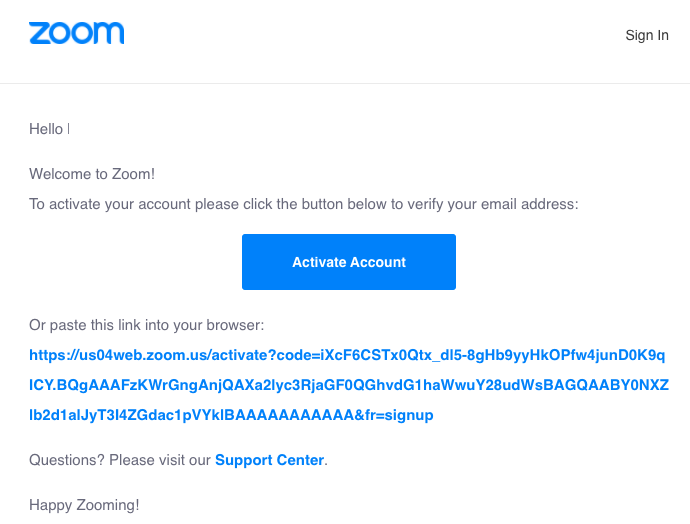Viewport: 690px width, 524px height.
Task: Click the To activate your account sentence
Action: (x=304, y=204)
